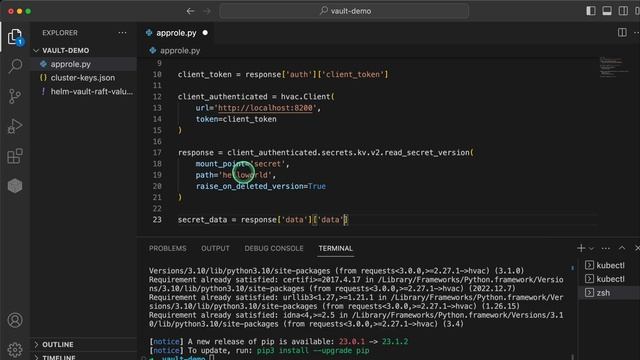Toggle the primary side bar layout icon
640x360 pixels.
tap(591, 11)
